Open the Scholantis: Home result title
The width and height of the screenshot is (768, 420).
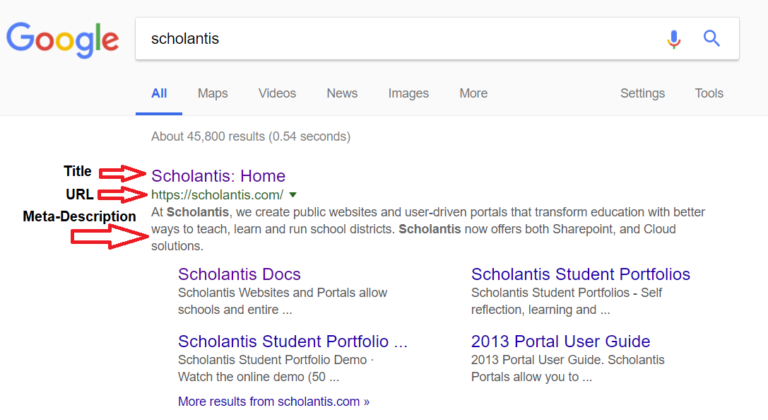click(x=218, y=176)
